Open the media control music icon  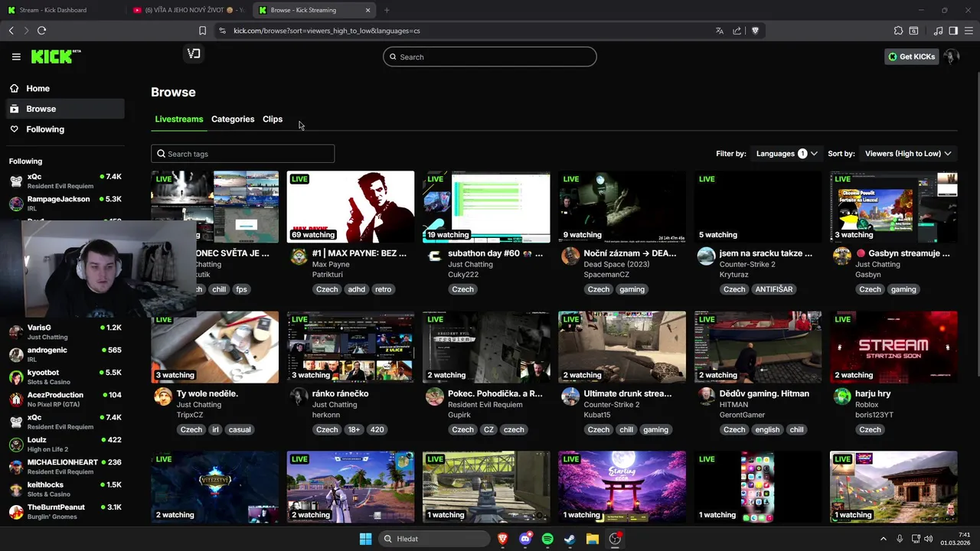point(938,31)
